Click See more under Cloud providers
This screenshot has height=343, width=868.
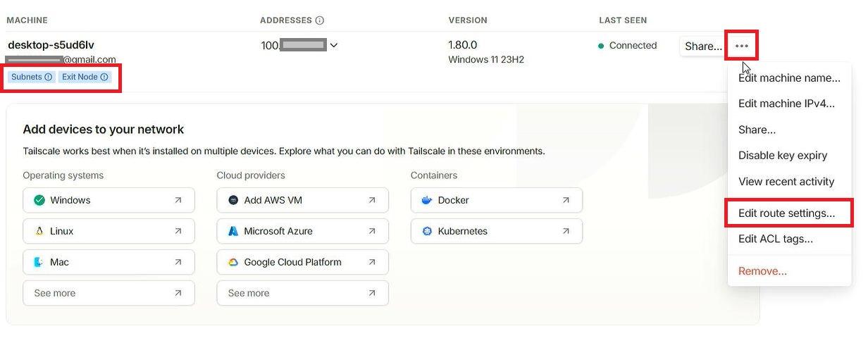302,293
